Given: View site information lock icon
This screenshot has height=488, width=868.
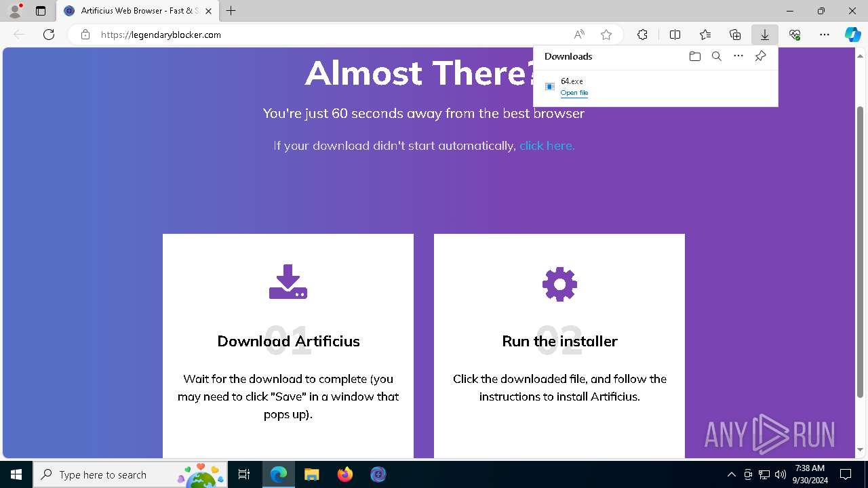Looking at the screenshot, I should pos(85,35).
